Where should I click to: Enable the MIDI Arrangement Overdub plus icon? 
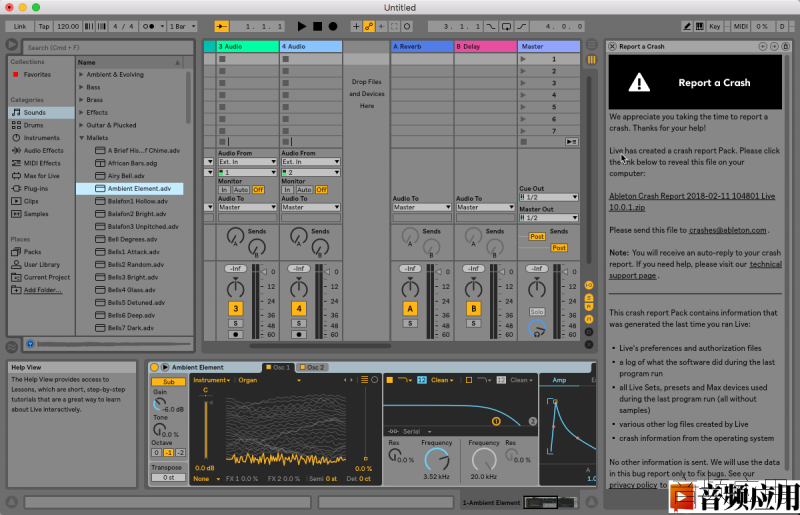pos(356,27)
